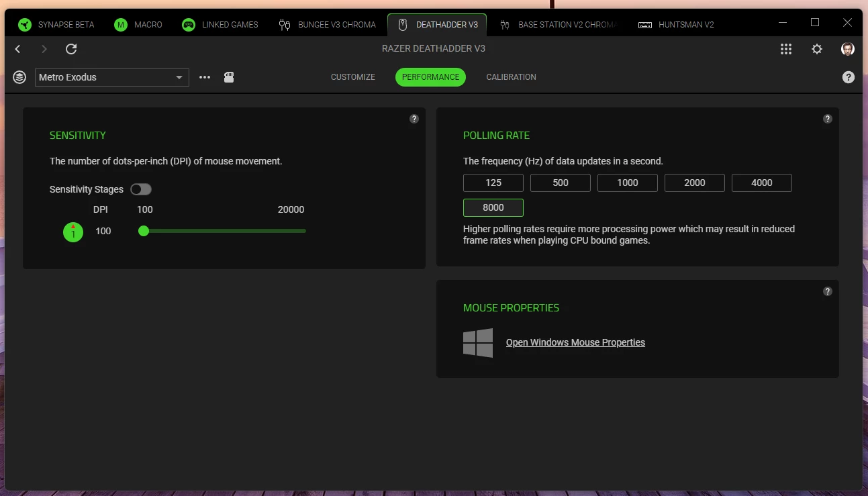This screenshot has height=496, width=868.
Task: Click the middle of the DPI slider track
Action: (222, 231)
